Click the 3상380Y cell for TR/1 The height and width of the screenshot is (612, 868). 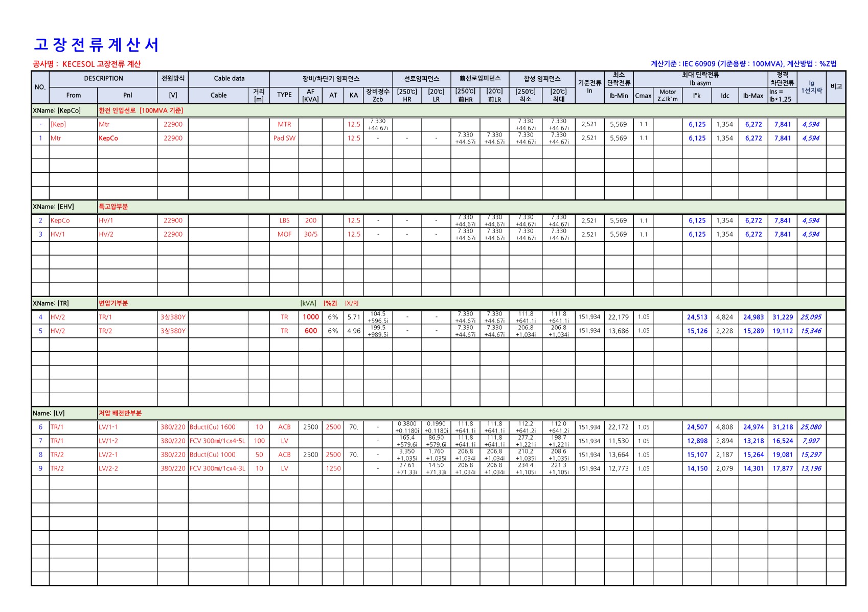click(173, 317)
